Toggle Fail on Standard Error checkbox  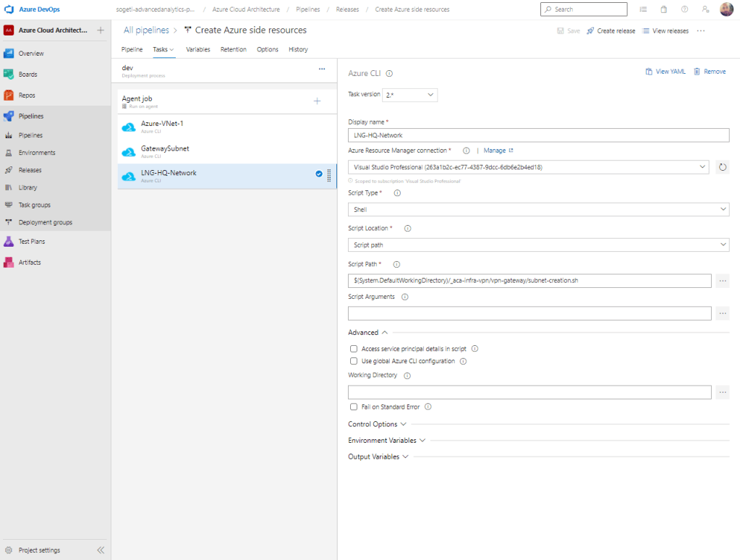click(x=354, y=407)
